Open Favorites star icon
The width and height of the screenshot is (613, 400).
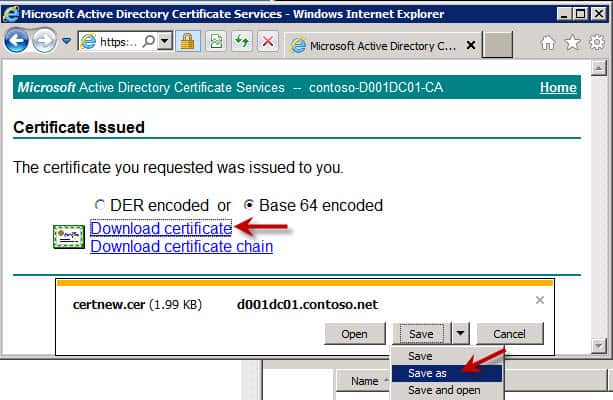(x=573, y=42)
